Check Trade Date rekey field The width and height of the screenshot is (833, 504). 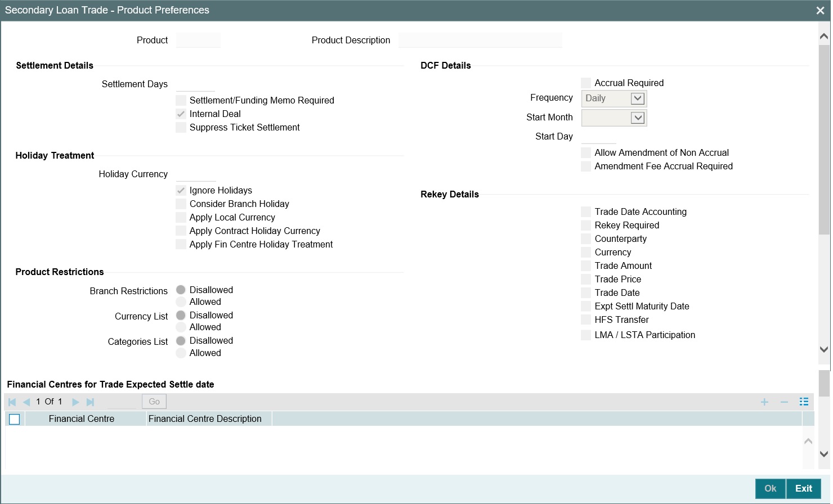586,293
